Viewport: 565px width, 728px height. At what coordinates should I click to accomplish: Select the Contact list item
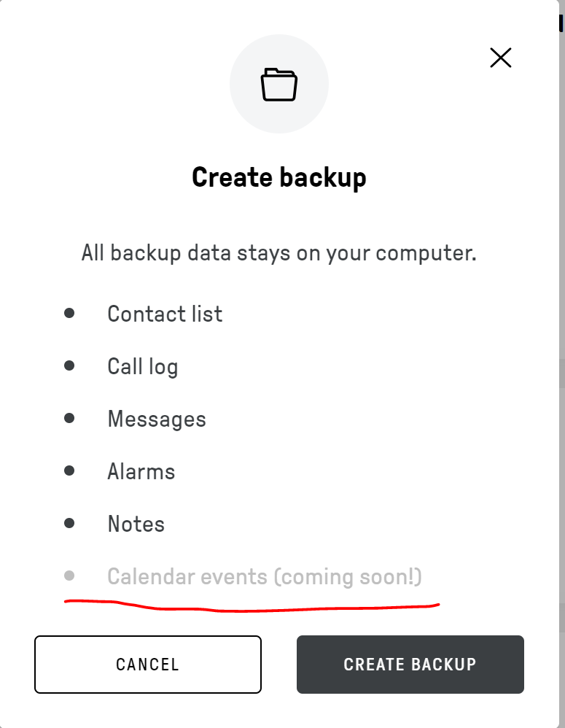pos(165,314)
